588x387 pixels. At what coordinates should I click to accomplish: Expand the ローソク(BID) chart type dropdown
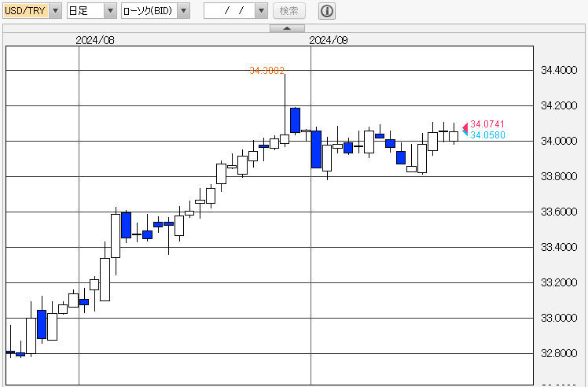156,10
